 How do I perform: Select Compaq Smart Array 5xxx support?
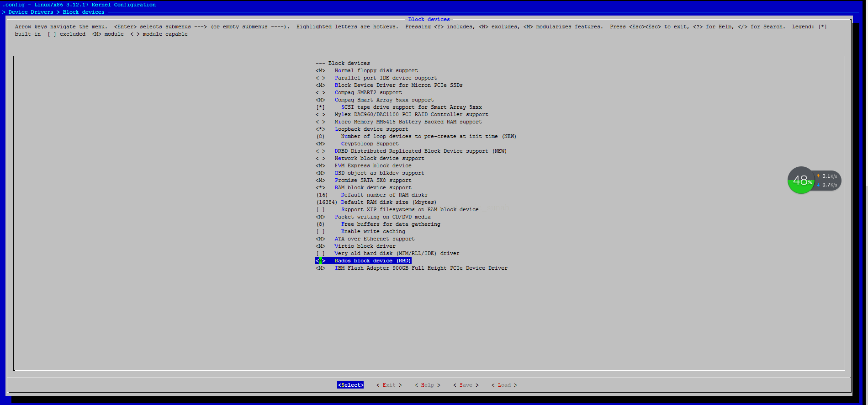(x=375, y=100)
